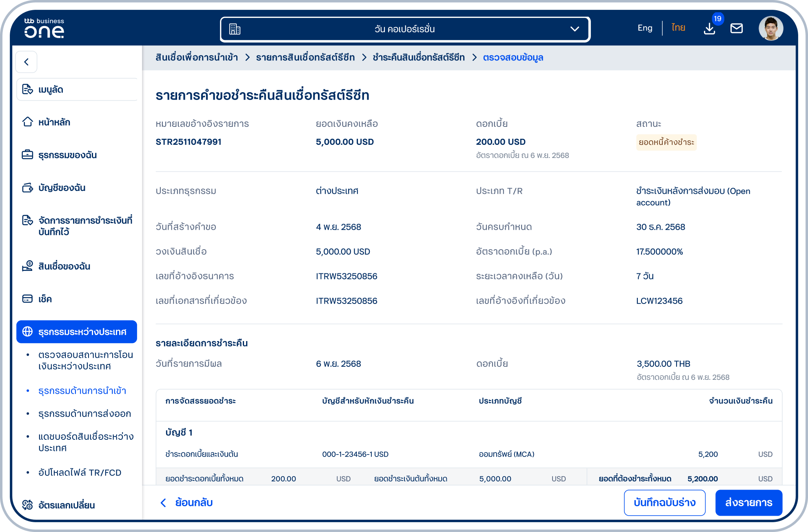Switch language to Eng

pos(645,28)
